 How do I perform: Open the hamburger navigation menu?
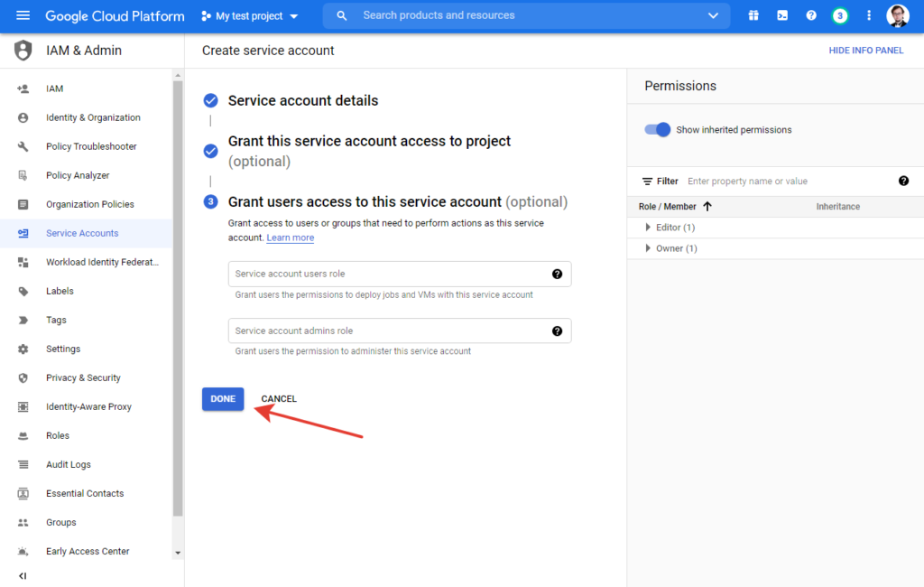pyautogui.click(x=23, y=15)
